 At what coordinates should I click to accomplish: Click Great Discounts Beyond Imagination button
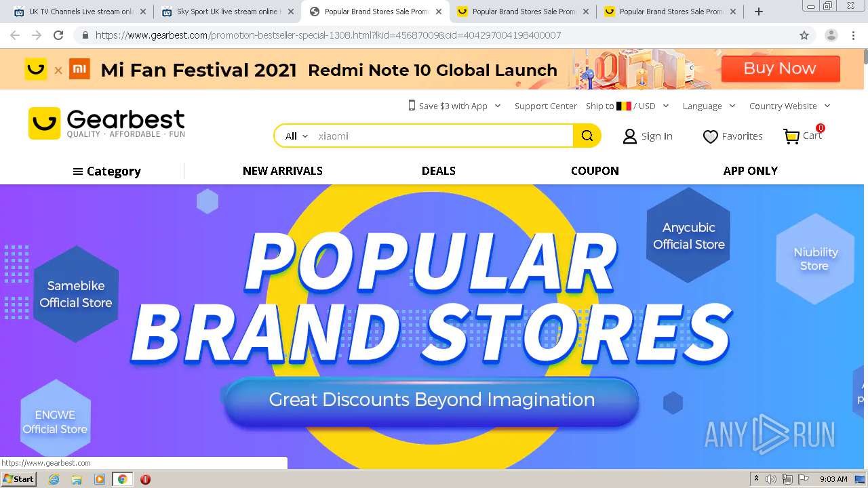pyautogui.click(x=431, y=400)
